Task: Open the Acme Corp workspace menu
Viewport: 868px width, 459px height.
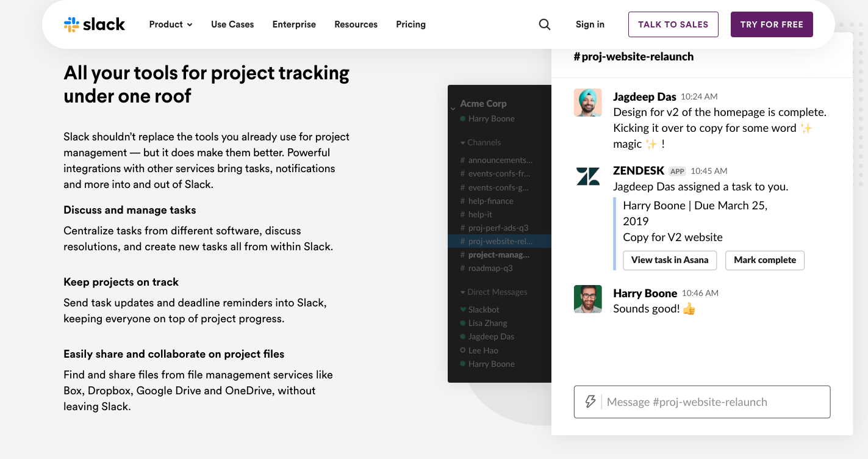Action: pos(482,104)
